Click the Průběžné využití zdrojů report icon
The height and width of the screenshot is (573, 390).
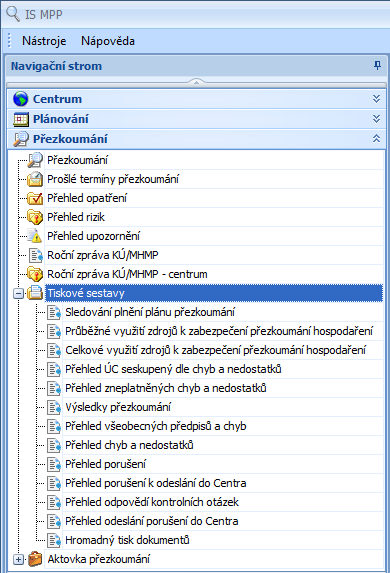pos(54,331)
